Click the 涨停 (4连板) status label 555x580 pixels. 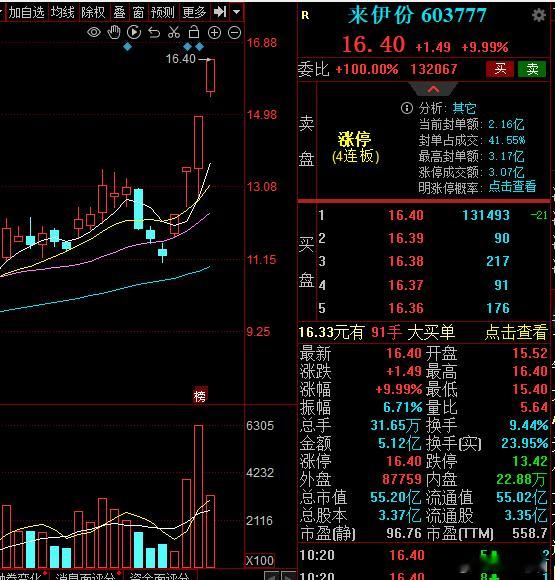click(x=356, y=147)
